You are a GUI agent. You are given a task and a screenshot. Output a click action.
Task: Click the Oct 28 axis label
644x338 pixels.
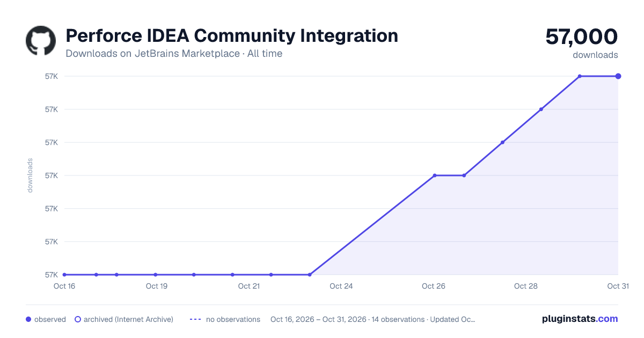tap(526, 286)
